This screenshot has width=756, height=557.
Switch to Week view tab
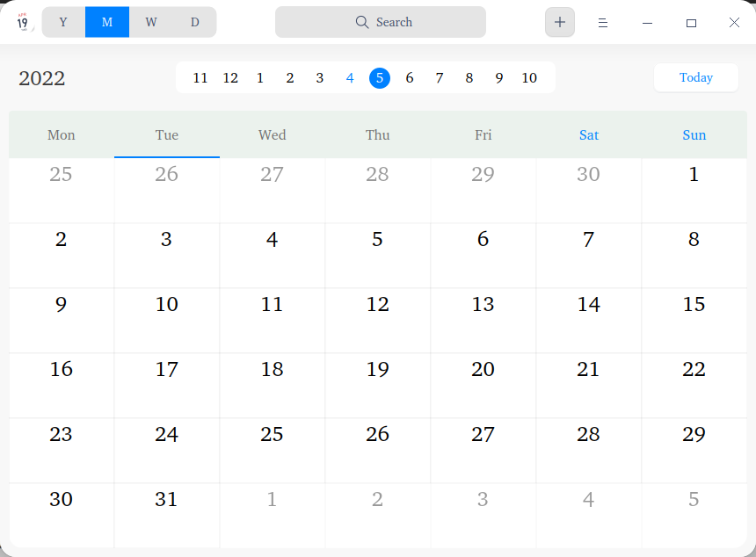point(151,23)
